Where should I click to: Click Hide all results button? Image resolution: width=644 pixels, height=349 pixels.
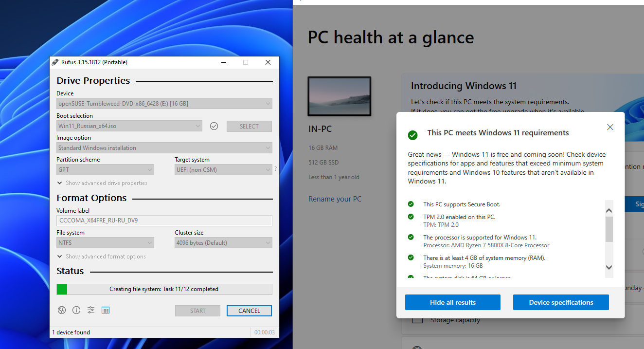tap(453, 302)
